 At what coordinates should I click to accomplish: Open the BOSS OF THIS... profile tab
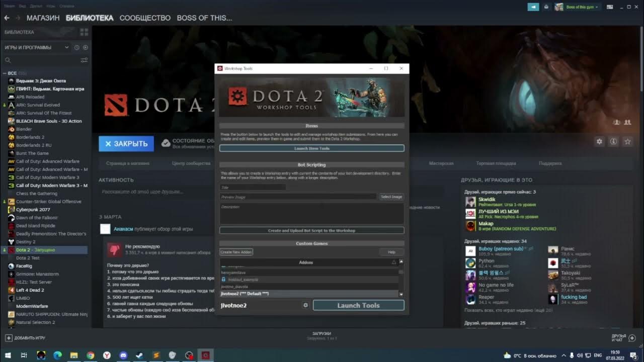click(204, 18)
